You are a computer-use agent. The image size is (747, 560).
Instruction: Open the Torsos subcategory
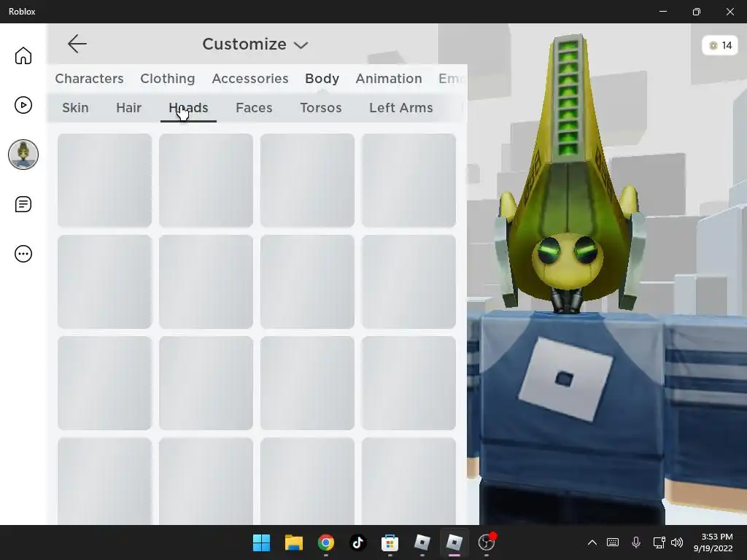click(321, 108)
